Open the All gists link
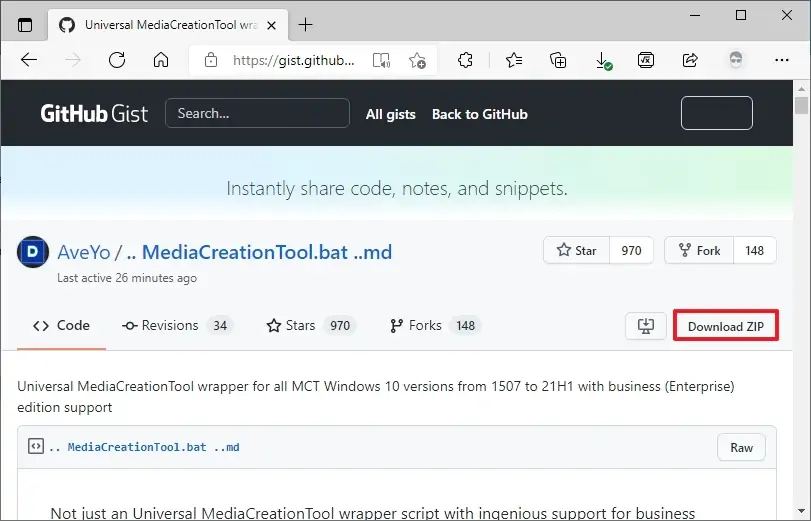811x521 pixels. coord(391,114)
